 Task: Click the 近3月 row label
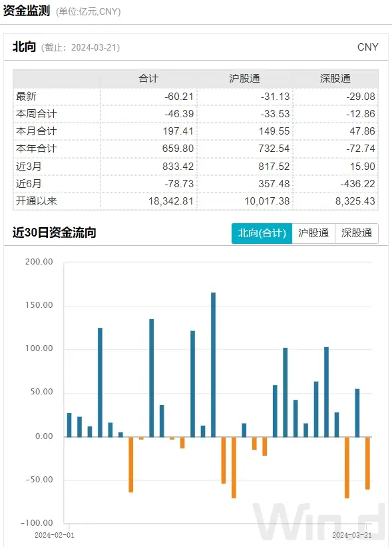point(29,166)
